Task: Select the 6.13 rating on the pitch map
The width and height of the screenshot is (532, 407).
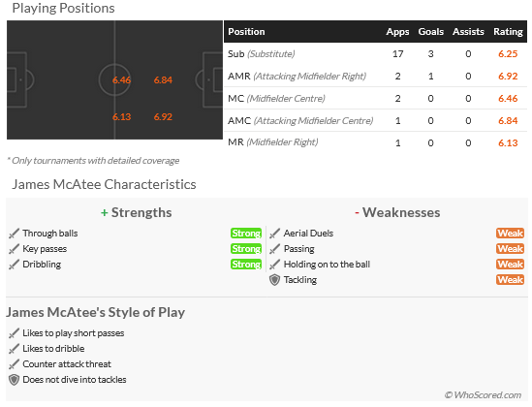Action: tap(121, 117)
